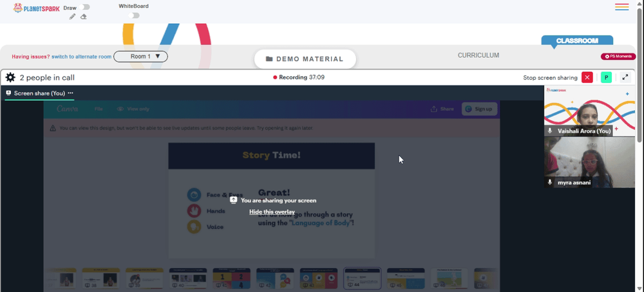Image resolution: width=644 pixels, height=292 pixels.
Task: Open the CURRICULUM tab
Action: [478, 55]
